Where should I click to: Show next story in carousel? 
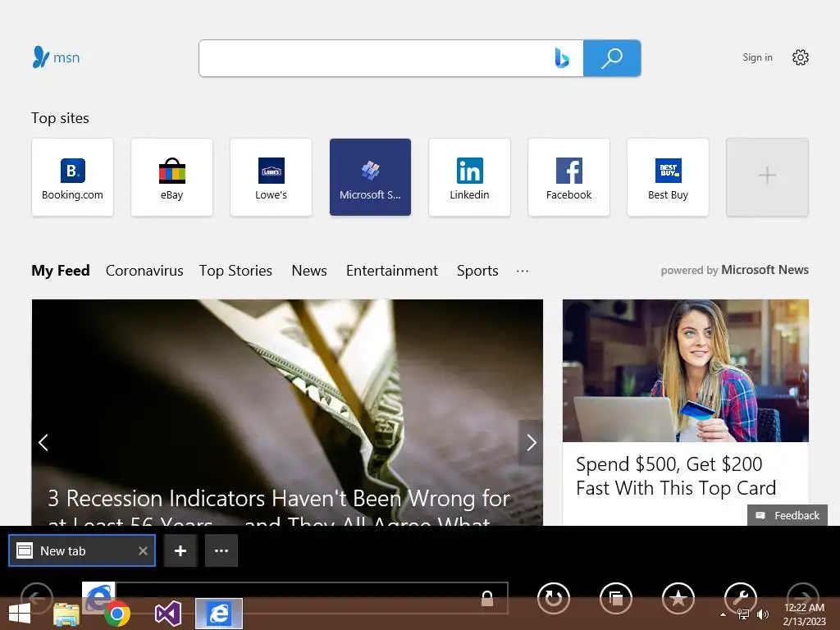(x=531, y=442)
